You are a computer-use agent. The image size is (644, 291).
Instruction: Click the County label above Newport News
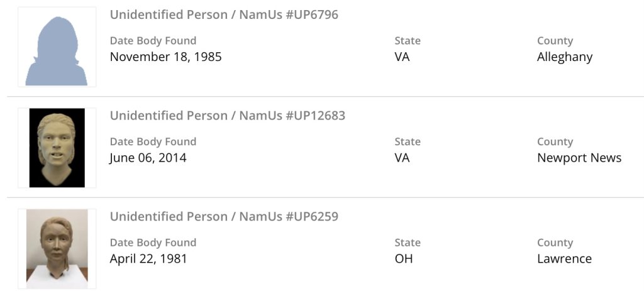555,142
